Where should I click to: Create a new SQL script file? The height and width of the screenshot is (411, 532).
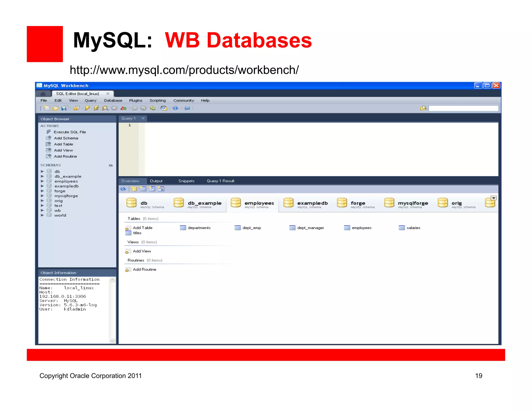tap(47, 108)
